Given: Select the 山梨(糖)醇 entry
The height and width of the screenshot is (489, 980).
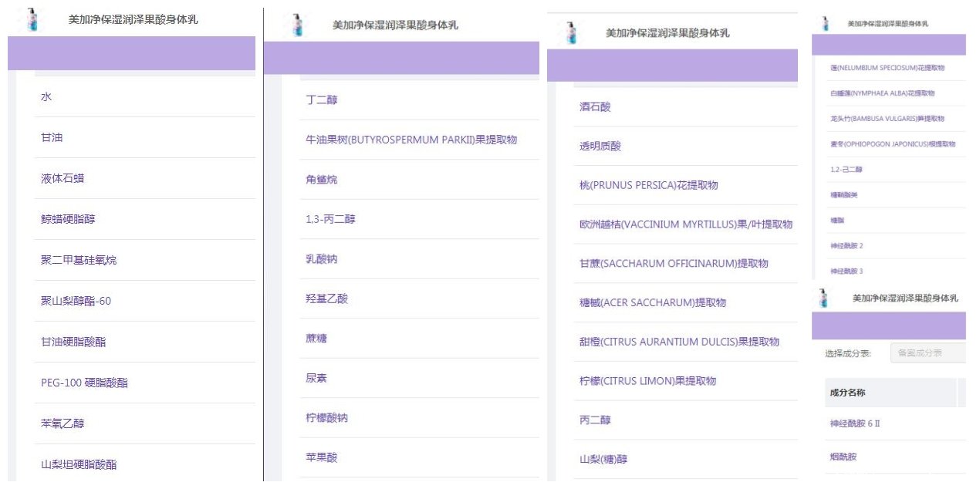Looking at the screenshot, I should point(603,459).
